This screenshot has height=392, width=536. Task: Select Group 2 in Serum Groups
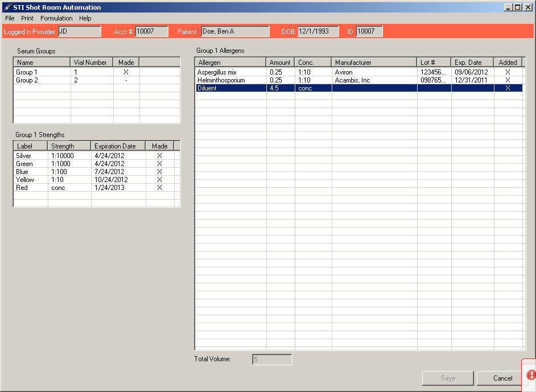[27, 80]
